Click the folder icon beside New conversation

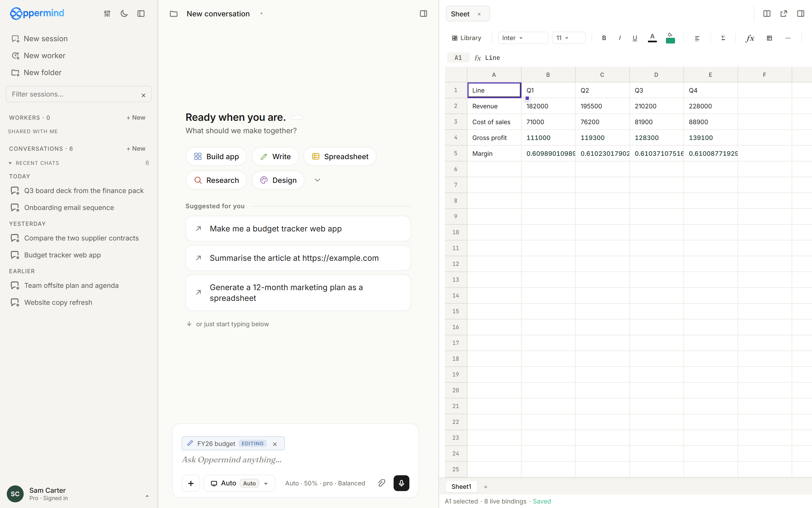(173, 14)
